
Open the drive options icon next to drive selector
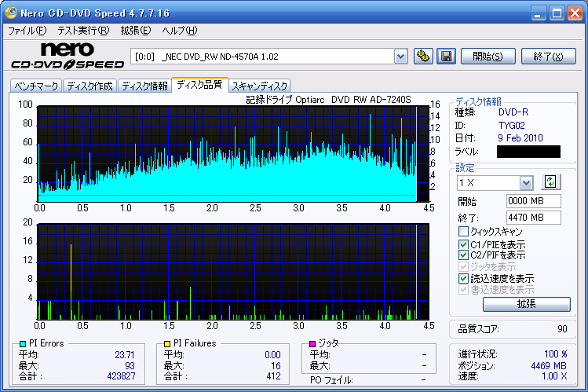(423, 57)
